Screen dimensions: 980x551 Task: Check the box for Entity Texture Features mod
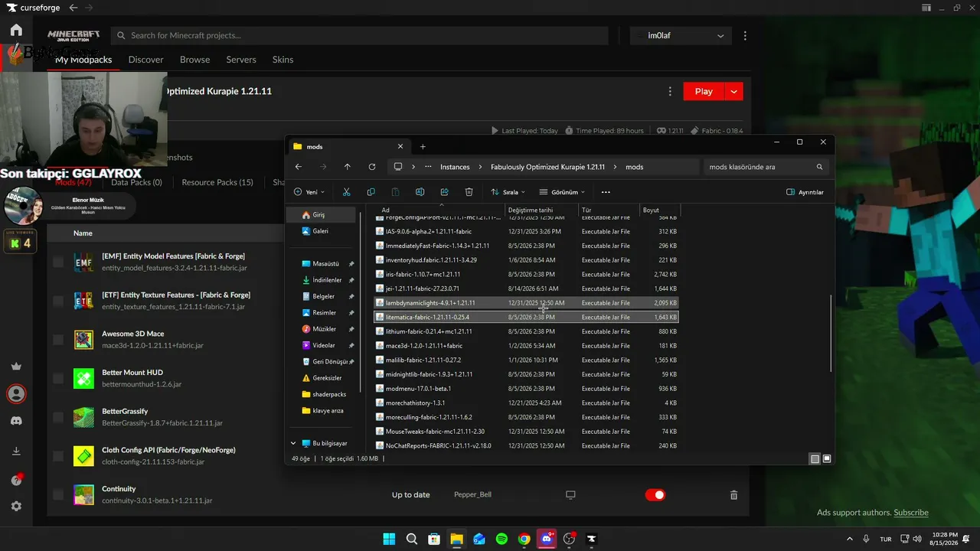(58, 302)
